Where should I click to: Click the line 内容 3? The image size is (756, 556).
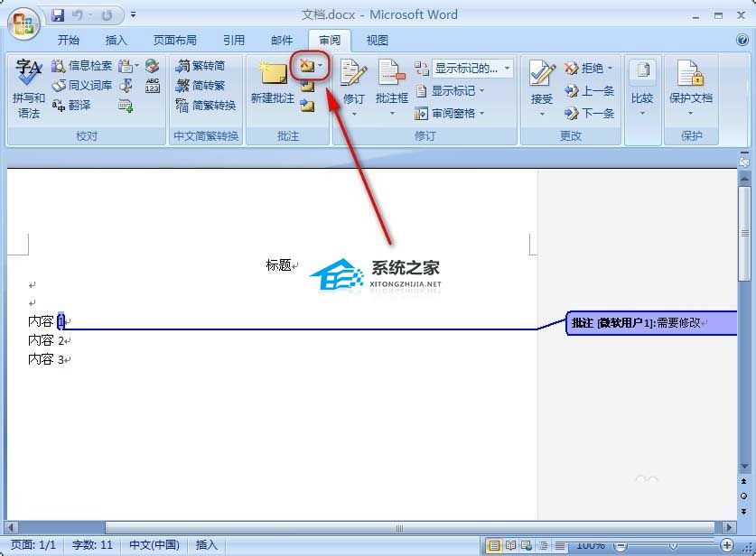coord(46,359)
